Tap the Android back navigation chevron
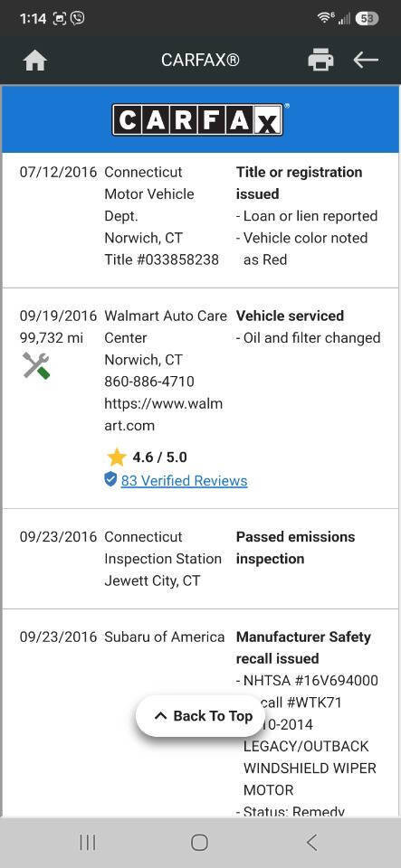The width and height of the screenshot is (401, 868). click(x=311, y=843)
